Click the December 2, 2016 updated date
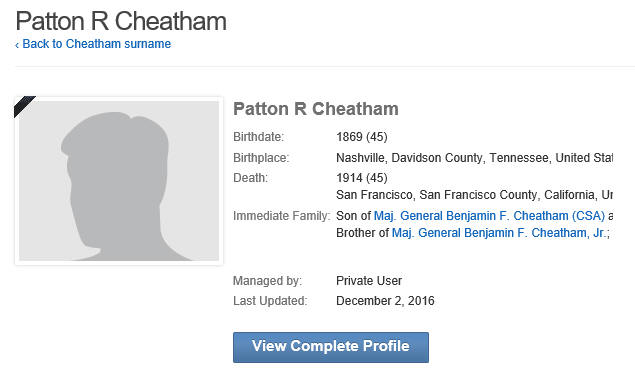This screenshot has width=635, height=374. pos(385,301)
